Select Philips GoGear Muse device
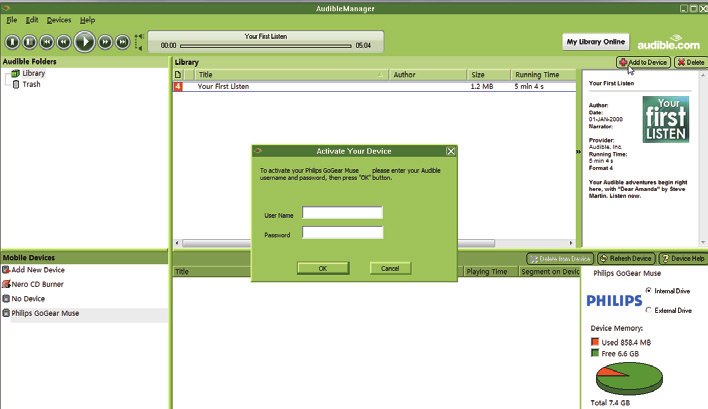This screenshot has width=708, height=409. coord(45,313)
